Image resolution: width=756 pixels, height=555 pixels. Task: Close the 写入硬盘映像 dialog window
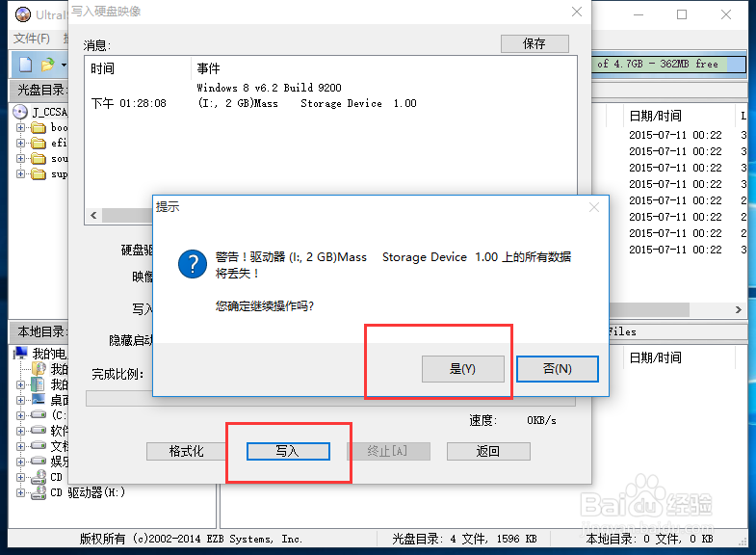point(577,12)
